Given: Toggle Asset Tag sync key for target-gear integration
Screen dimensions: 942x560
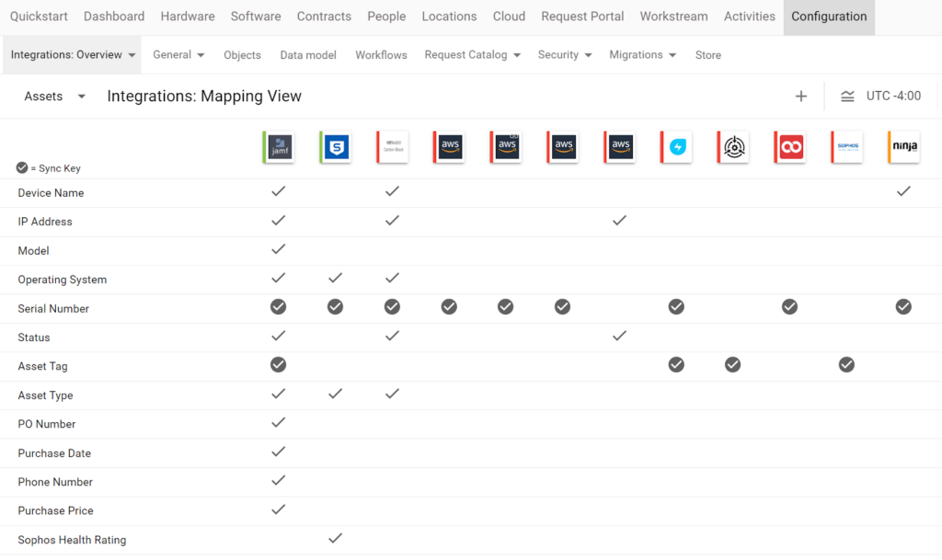Looking at the screenshot, I should [732, 364].
